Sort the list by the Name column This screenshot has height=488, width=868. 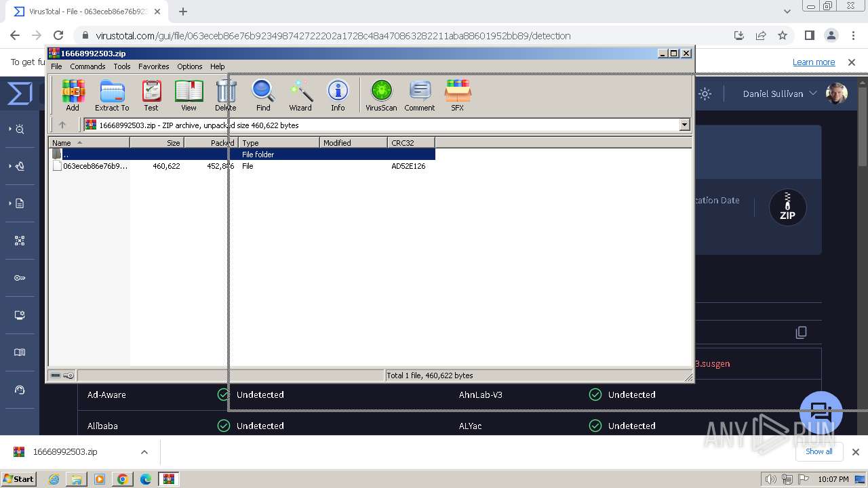pos(89,142)
